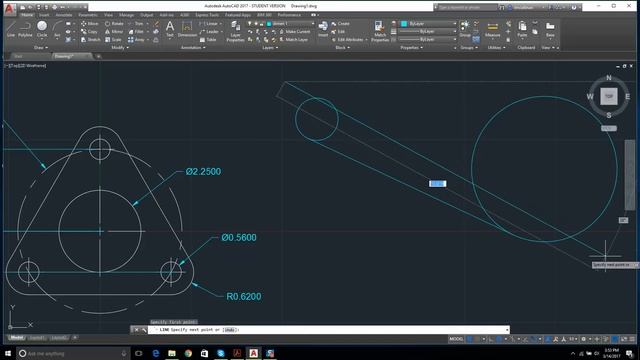Close the command line with X
This screenshot has height=360, width=640.
[136, 330]
